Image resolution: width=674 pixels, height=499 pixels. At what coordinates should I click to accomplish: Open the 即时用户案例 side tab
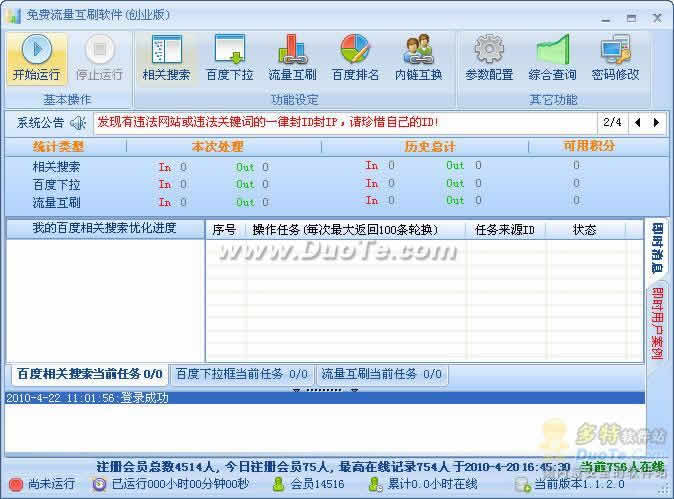(x=657, y=323)
